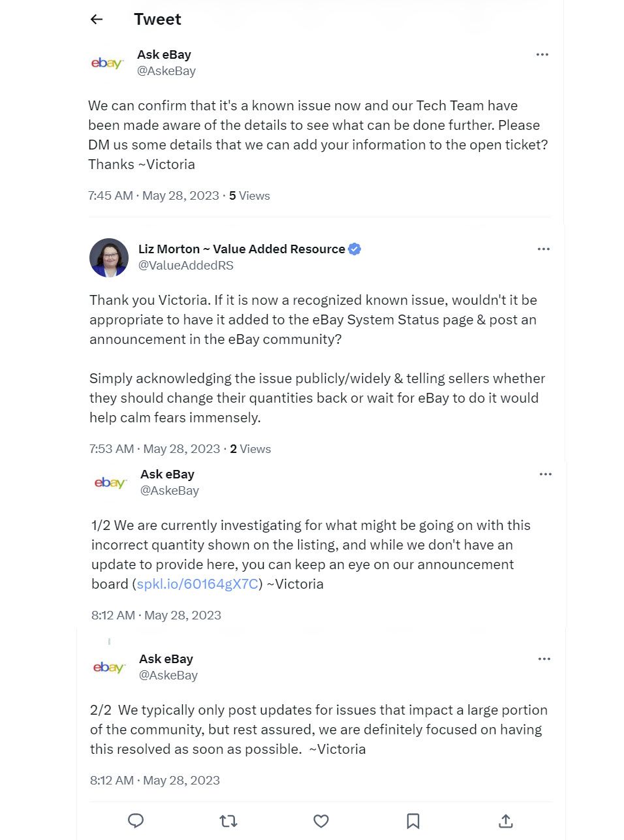Bookmark this tweet using the bookmark icon
This screenshot has width=624, height=840.
pyautogui.click(x=413, y=821)
